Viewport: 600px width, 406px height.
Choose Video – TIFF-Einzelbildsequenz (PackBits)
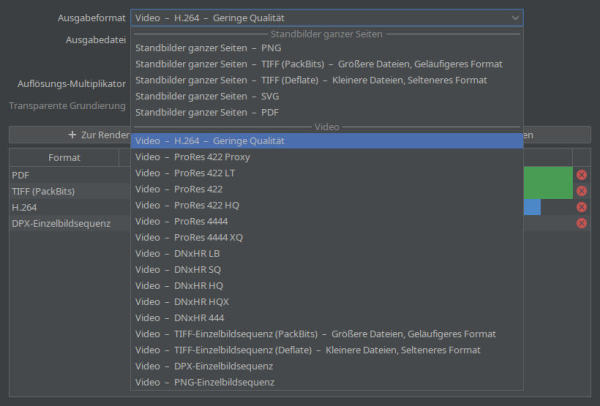tap(327, 334)
